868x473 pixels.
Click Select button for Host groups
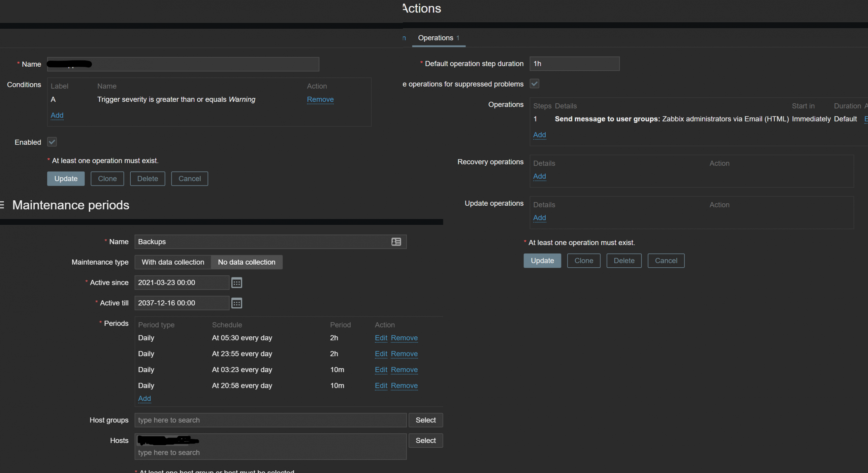tap(425, 420)
